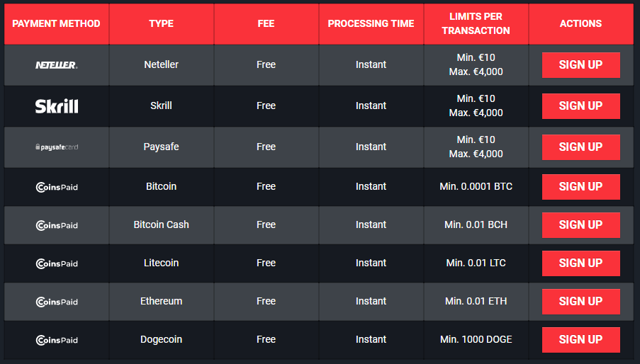The width and height of the screenshot is (640, 364).
Task: Click Free in the Skrill row
Action: point(266,106)
